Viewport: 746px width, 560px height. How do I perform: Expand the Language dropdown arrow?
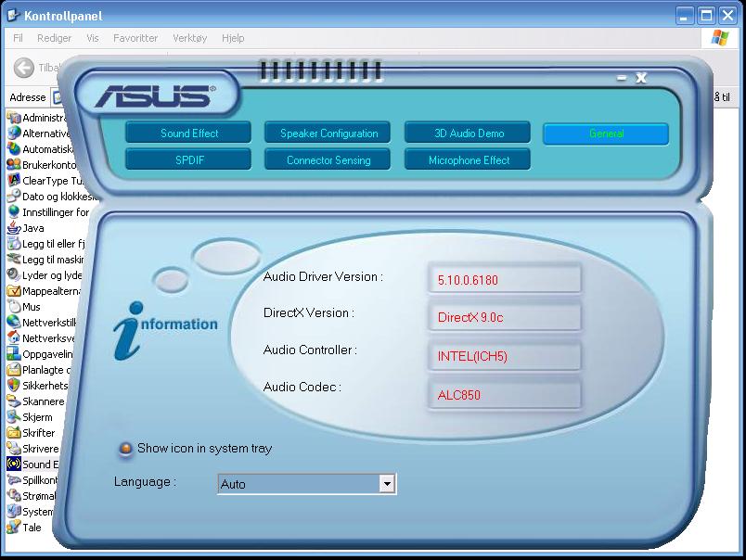tap(387, 484)
